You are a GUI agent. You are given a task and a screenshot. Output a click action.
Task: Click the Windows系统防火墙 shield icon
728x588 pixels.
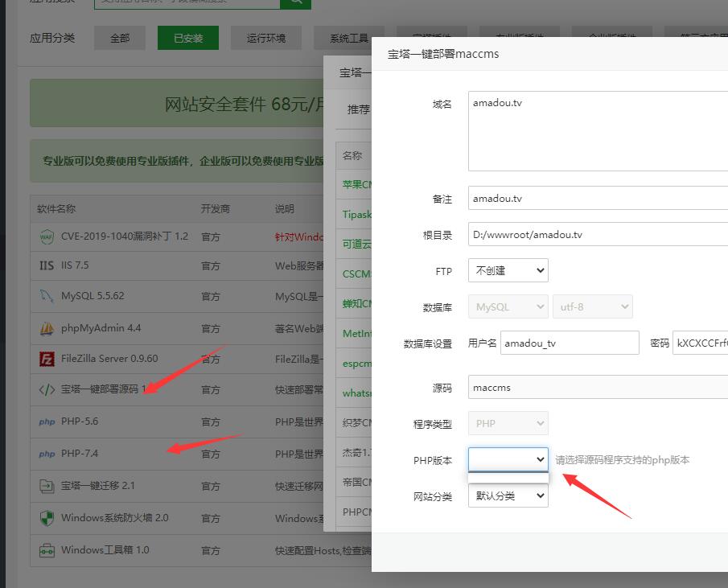(47, 518)
